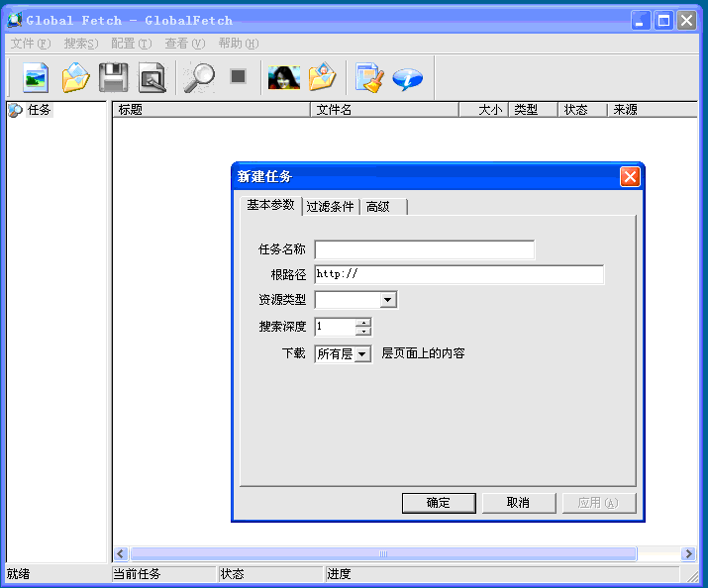This screenshot has height=588, width=708.
Task: Start search with magnifying glass icon
Action: [x=199, y=77]
